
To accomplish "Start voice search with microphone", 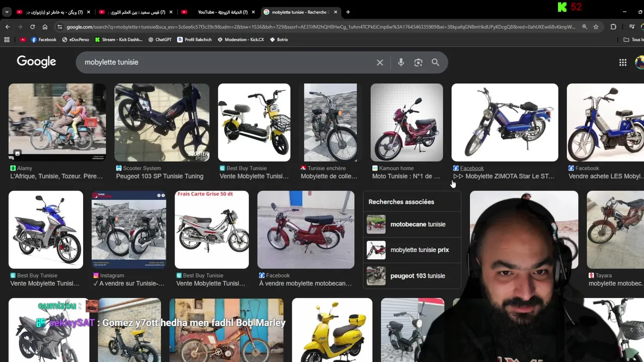I will (401, 62).
